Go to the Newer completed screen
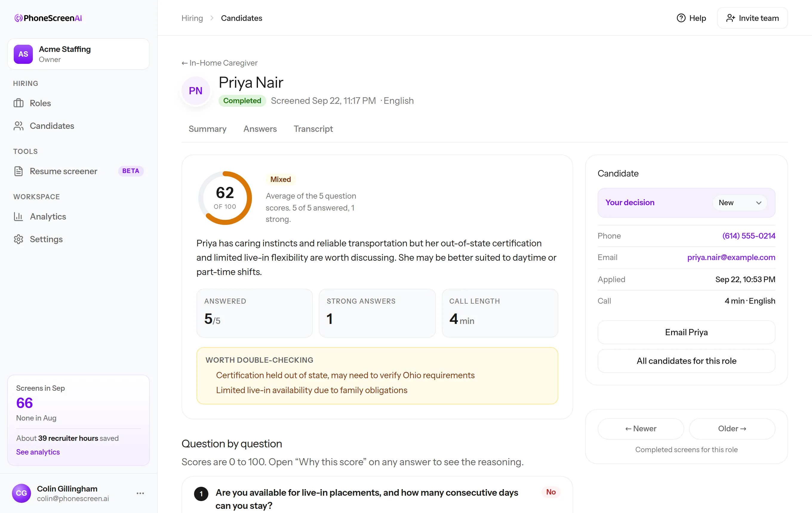The image size is (812, 513). (x=641, y=429)
